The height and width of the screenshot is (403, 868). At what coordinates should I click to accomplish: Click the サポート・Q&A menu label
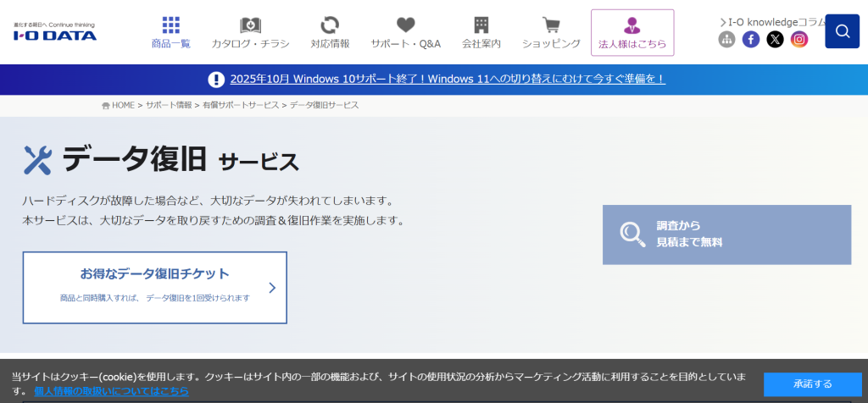pos(406,44)
